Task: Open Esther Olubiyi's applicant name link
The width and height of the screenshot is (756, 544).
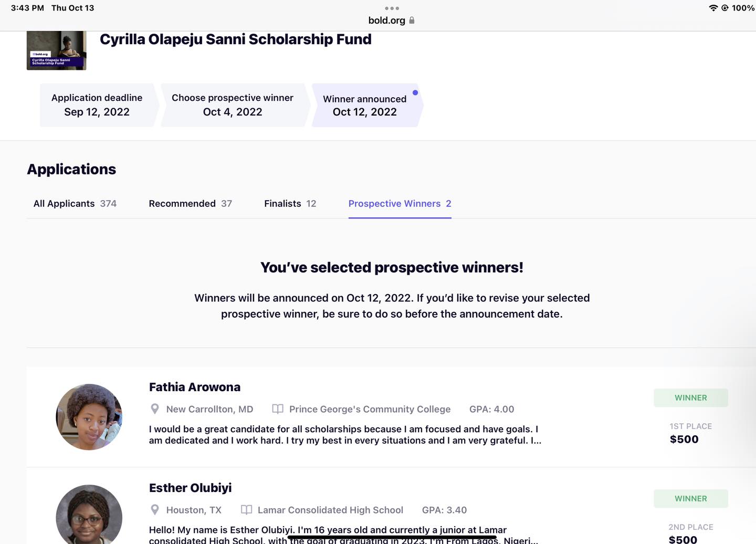Action: (x=190, y=488)
